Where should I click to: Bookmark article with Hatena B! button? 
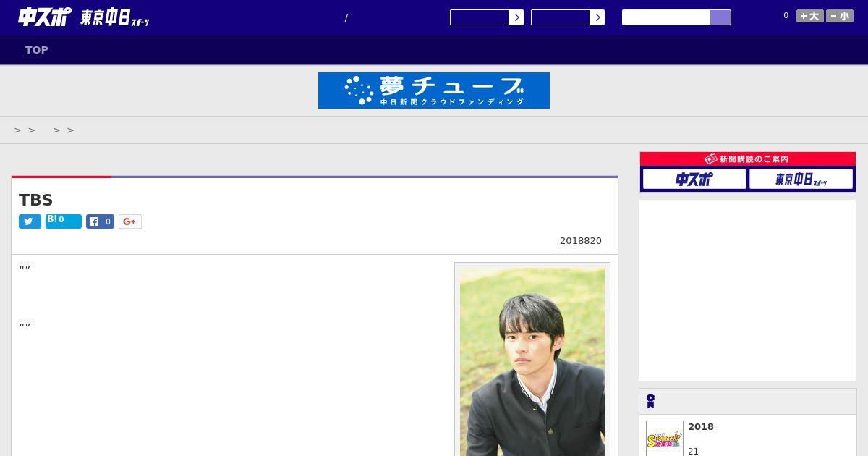coord(64,221)
